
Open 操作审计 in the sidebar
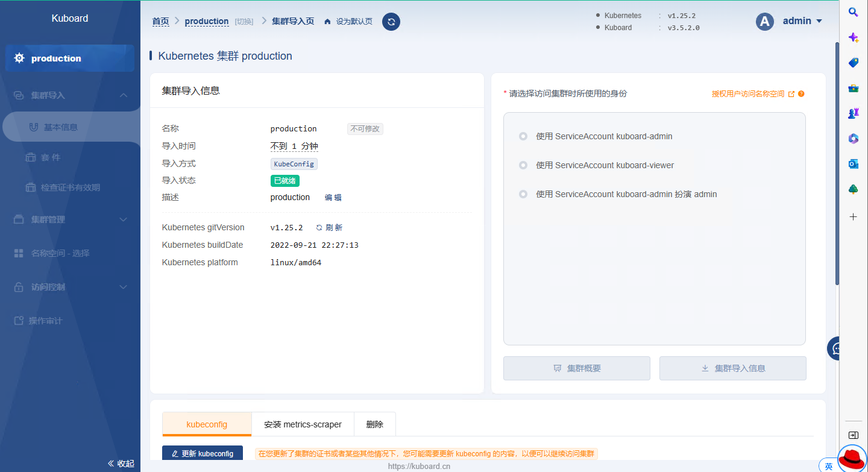pos(46,321)
